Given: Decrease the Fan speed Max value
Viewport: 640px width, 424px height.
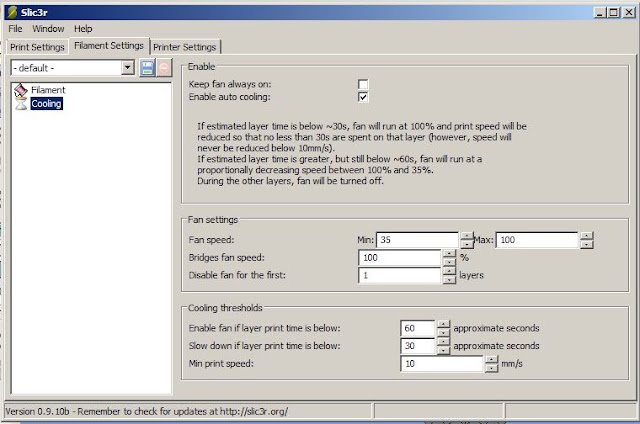Looking at the screenshot, I should click(587, 244).
